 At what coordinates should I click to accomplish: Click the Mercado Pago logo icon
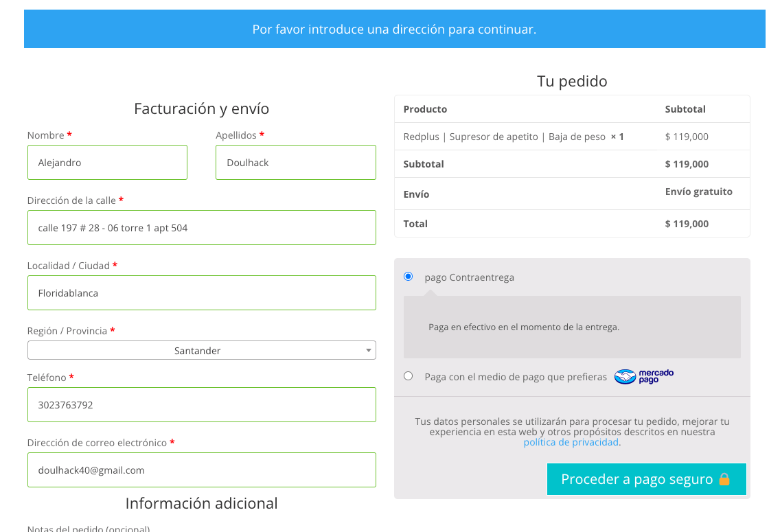(643, 377)
